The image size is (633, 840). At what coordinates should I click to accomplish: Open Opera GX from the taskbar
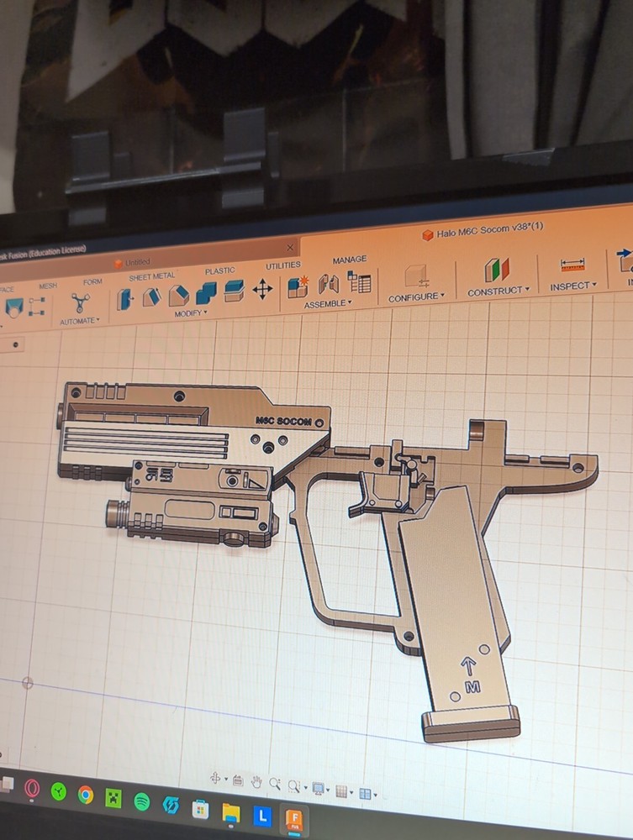[32, 789]
